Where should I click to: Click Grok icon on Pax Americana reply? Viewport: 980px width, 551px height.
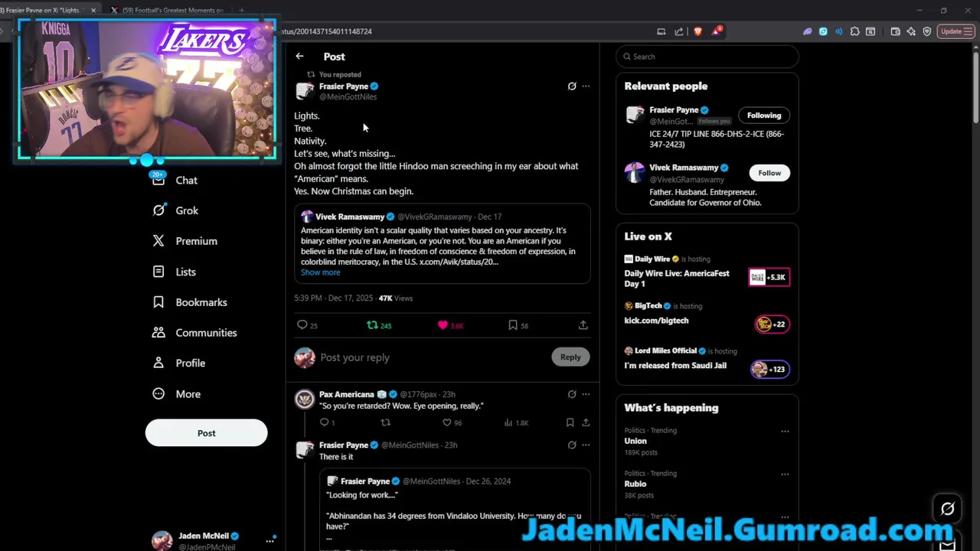coord(571,394)
